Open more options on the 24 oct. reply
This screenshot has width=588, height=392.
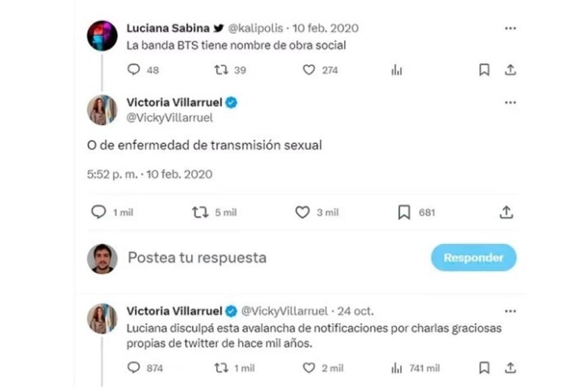[x=510, y=311]
